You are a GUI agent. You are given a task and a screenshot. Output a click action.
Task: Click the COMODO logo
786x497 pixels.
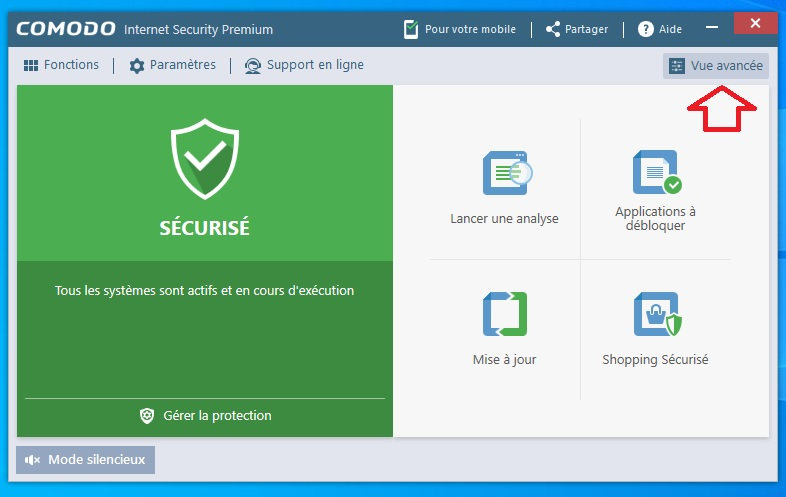tap(66, 29)
